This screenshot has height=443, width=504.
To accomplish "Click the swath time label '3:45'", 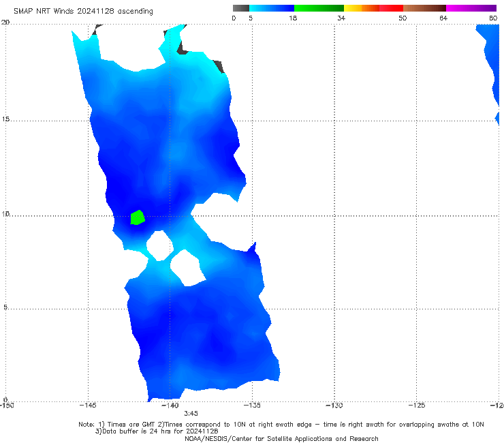I will 191,414.
